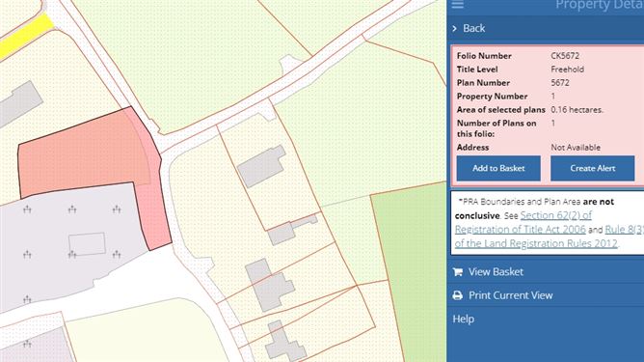Open View Basket menu item
Image resolution: width=644 pixels, height=362 pixels.
point(496,272)
